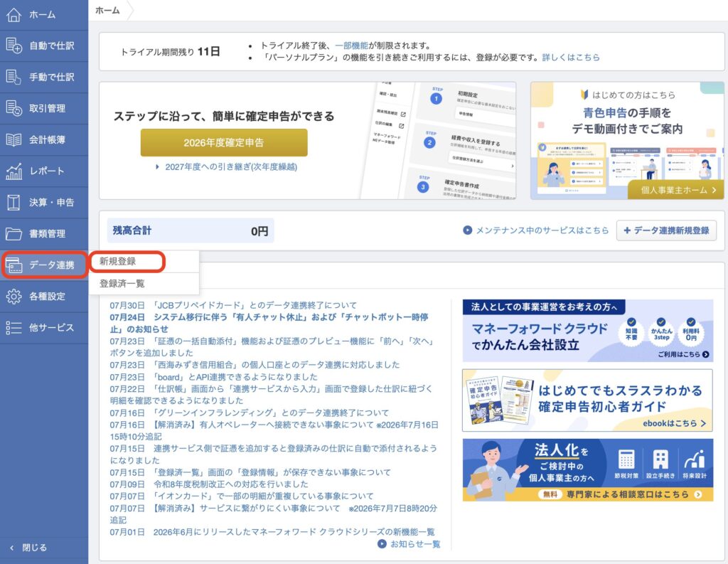Screen dimensions: 728x564
Task: Open the 手動で仕訳 menu
Action: [x=51, y=77]
